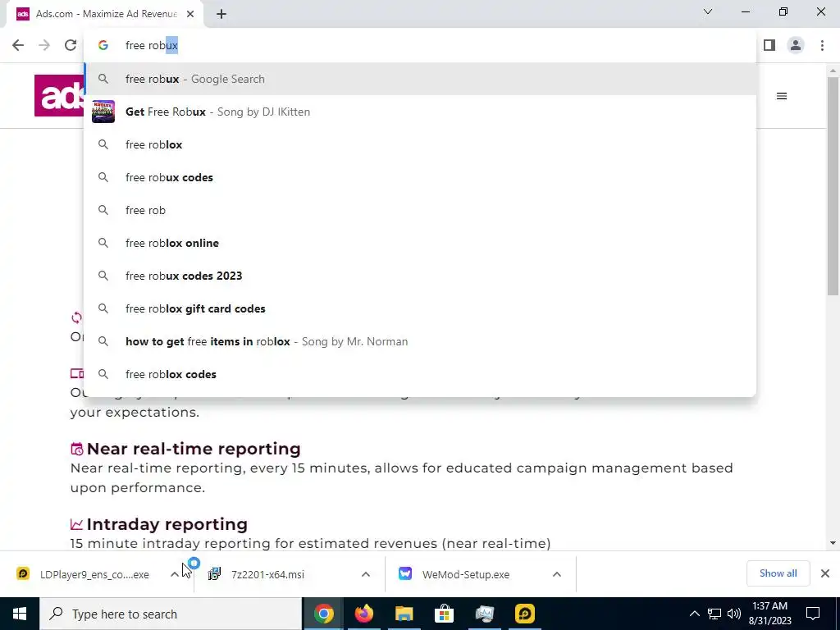Open the Chrome profile avatar
Viewport: 840px width, 630px height.
[796, 45]
